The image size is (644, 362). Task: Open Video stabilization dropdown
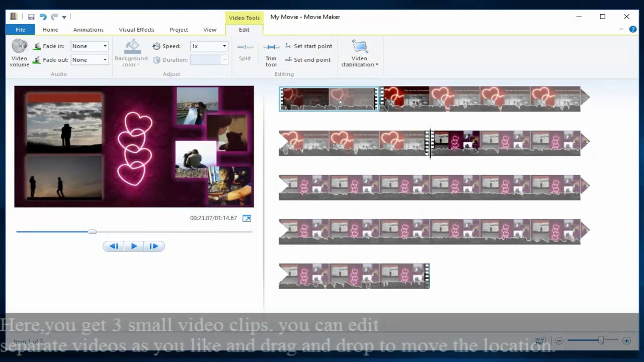click(x=360, y=53)
